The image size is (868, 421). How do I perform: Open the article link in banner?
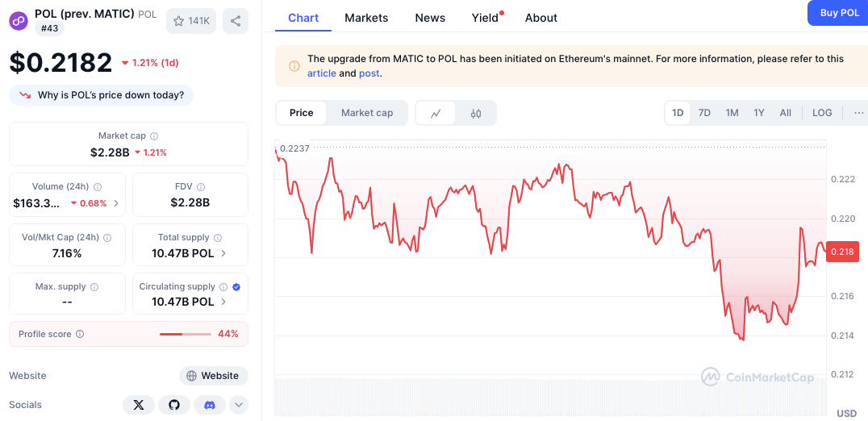point(322,73)
